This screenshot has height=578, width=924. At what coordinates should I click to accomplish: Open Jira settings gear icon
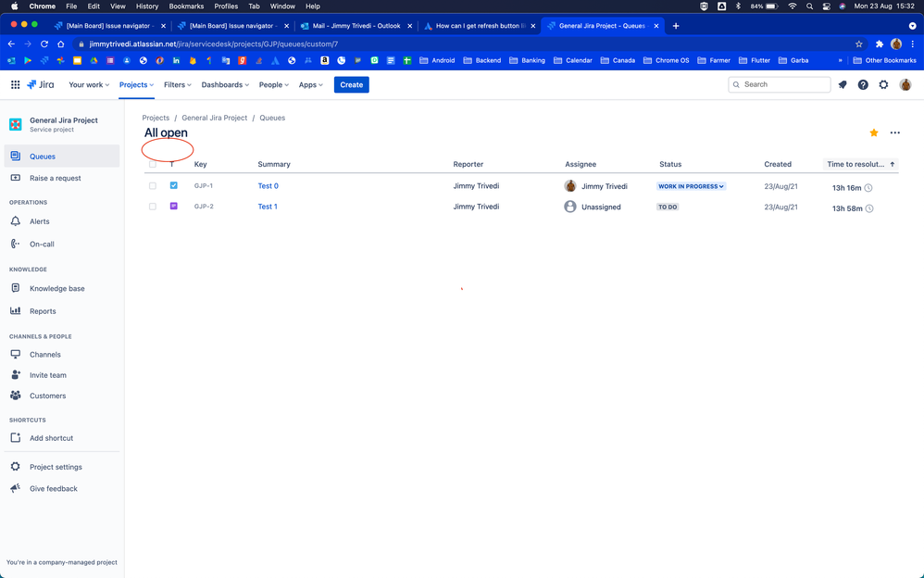pyautogui.click(x=883, y=84)
